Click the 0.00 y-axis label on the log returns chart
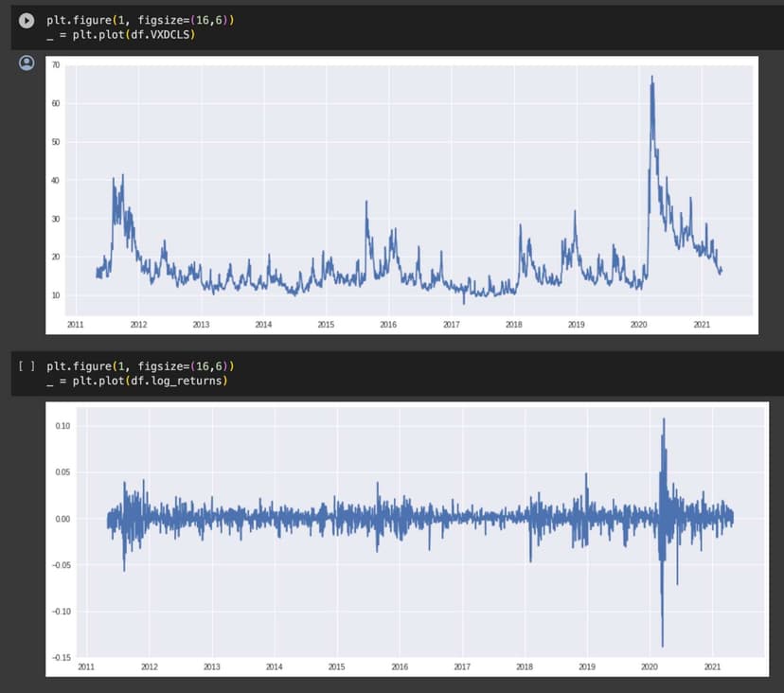This screenshot has width=784, height=693. (x=62, y=519)
